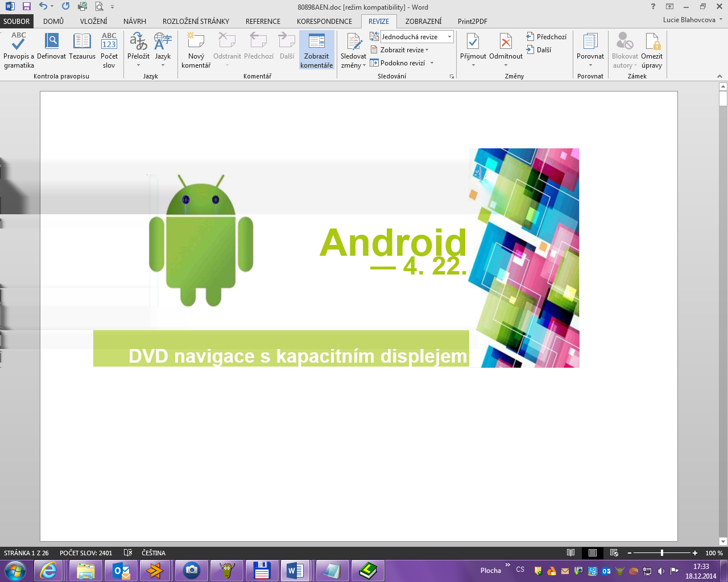Open Lucie Blahovcova account menu

click(x=692, y=20)
